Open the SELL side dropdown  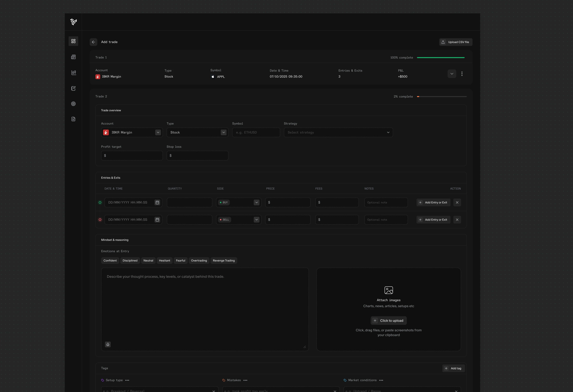click(x=239, y=220)
